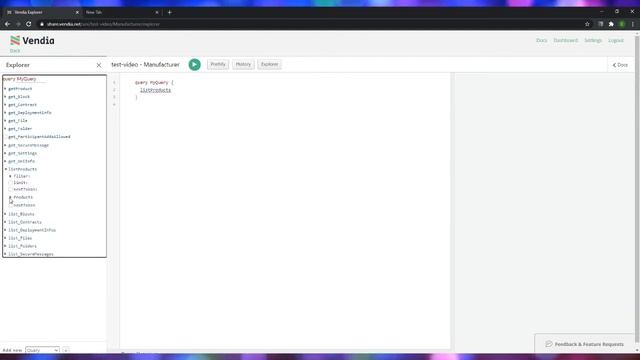This screenshot has height=360, width=640.
Task: Bookmark this page with the star icon
Action: coord(587,24)
